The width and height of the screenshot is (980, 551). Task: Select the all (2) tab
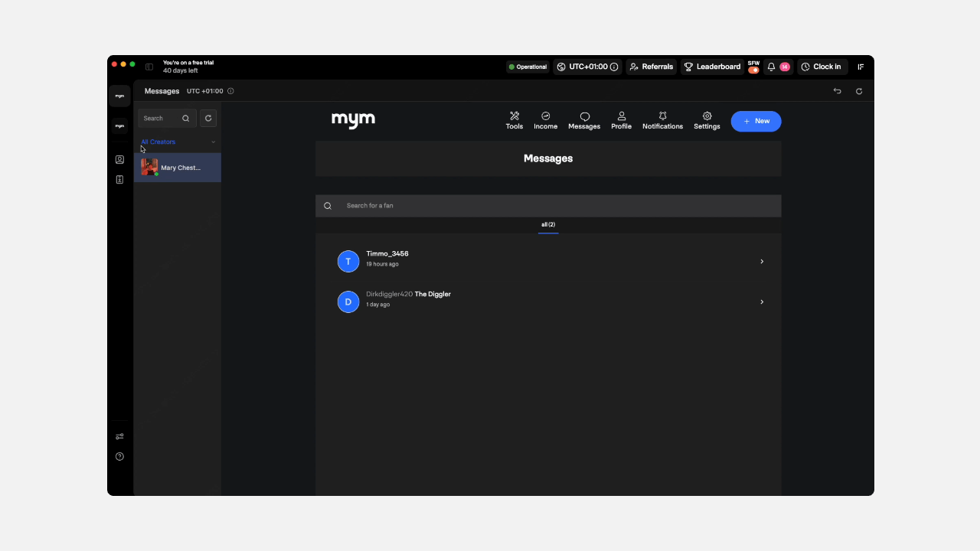(x=548, y=225)
